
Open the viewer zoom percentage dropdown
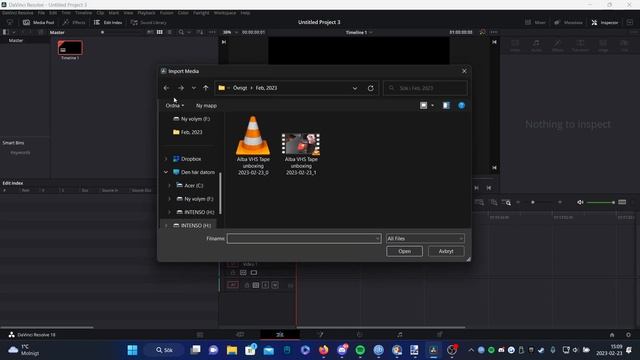coord(230,32)
